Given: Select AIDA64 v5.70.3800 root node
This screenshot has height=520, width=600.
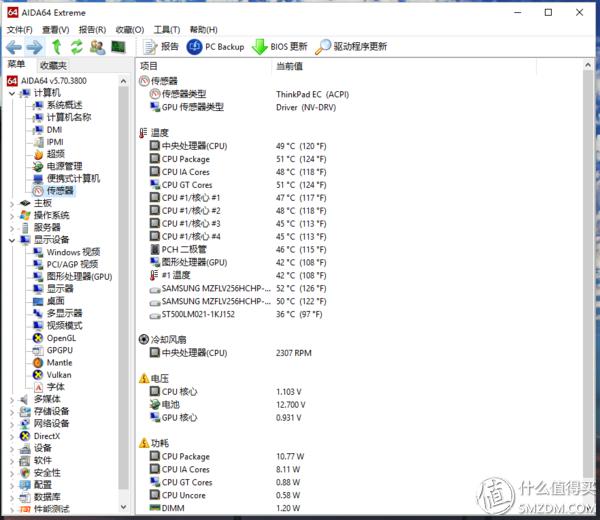Looking at the screenshot, I should pyautogui.click(x=47, y=81).
